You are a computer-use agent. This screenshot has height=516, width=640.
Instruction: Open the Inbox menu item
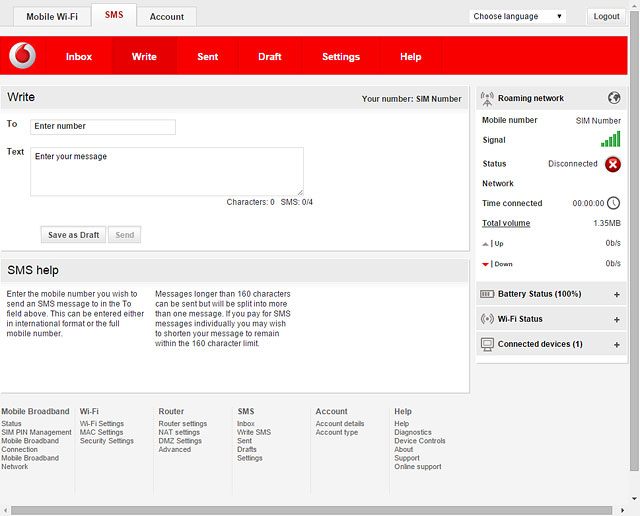79,57
